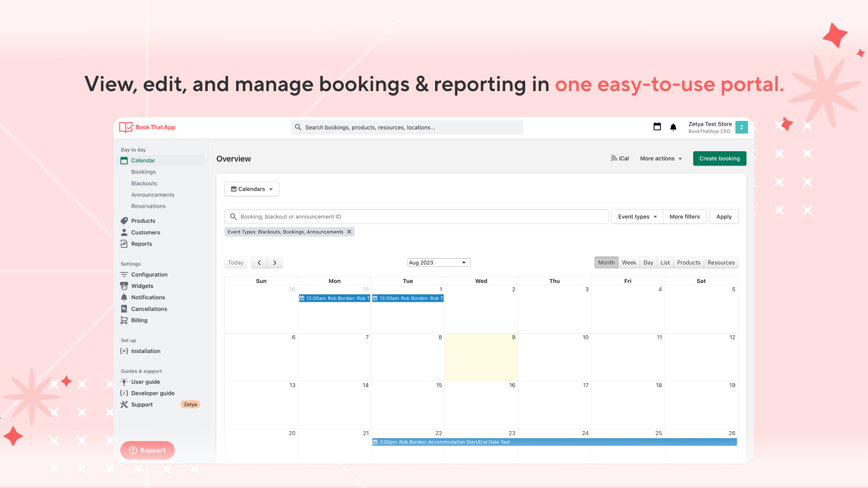This screenshot has height=488, width=868.
Task: Open the Zetya Test Store avatar
Action: [x=742, y=127]
